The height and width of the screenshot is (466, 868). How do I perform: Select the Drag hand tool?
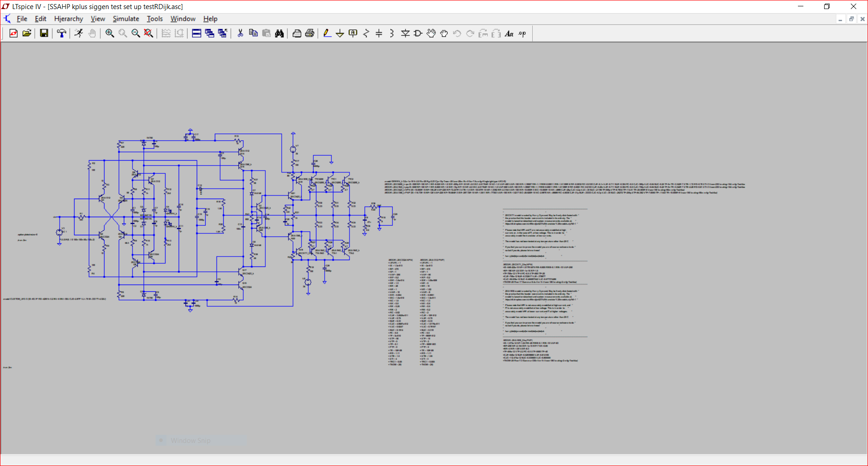[x=444, y=33]
